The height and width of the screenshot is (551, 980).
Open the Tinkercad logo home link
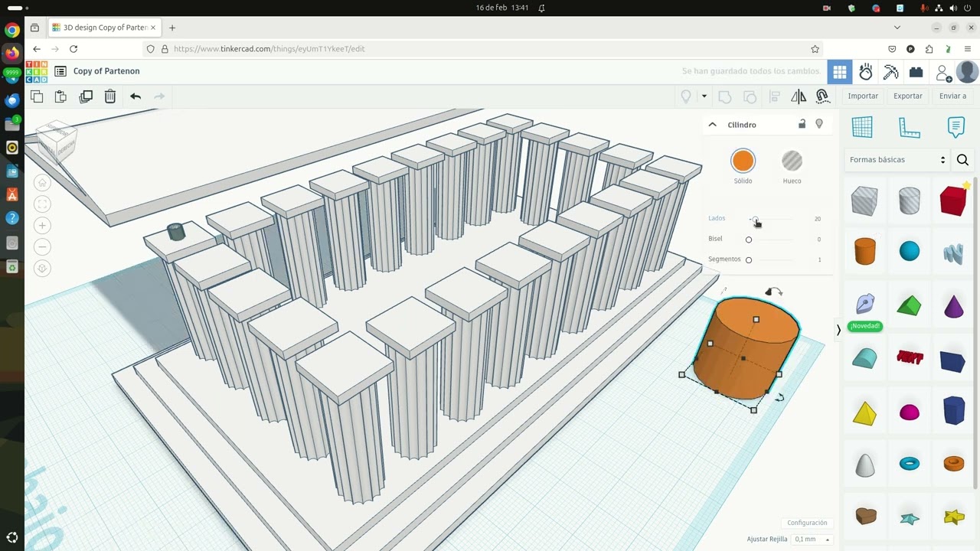(x=37, y=71)
